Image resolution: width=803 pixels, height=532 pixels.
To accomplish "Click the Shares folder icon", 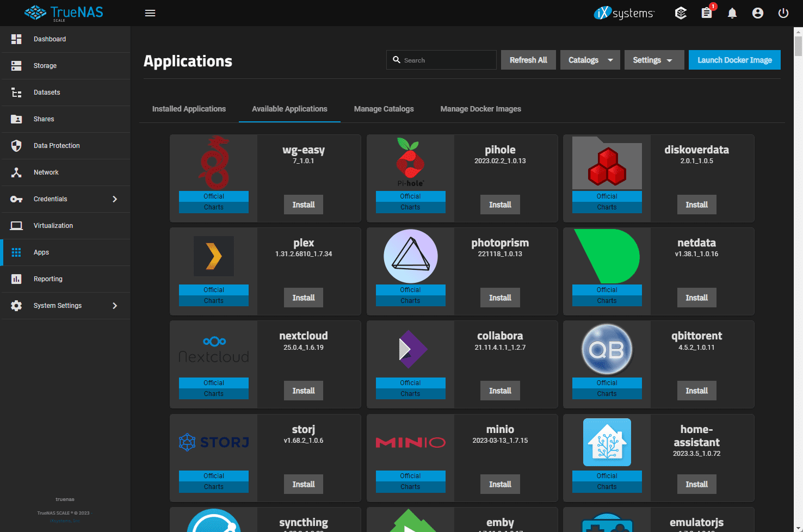I will (x=16, y=119).
